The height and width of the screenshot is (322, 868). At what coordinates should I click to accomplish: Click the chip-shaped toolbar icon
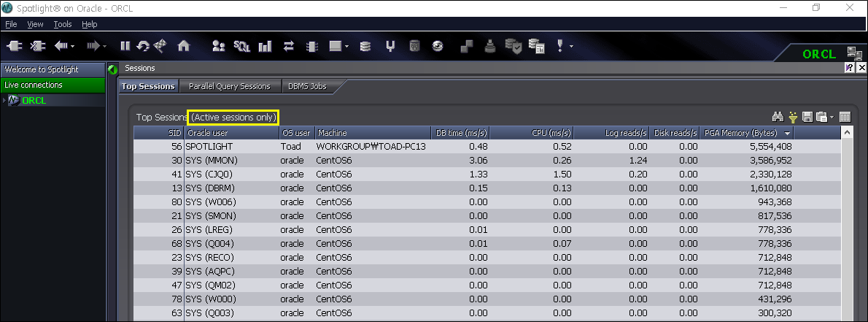311,47
